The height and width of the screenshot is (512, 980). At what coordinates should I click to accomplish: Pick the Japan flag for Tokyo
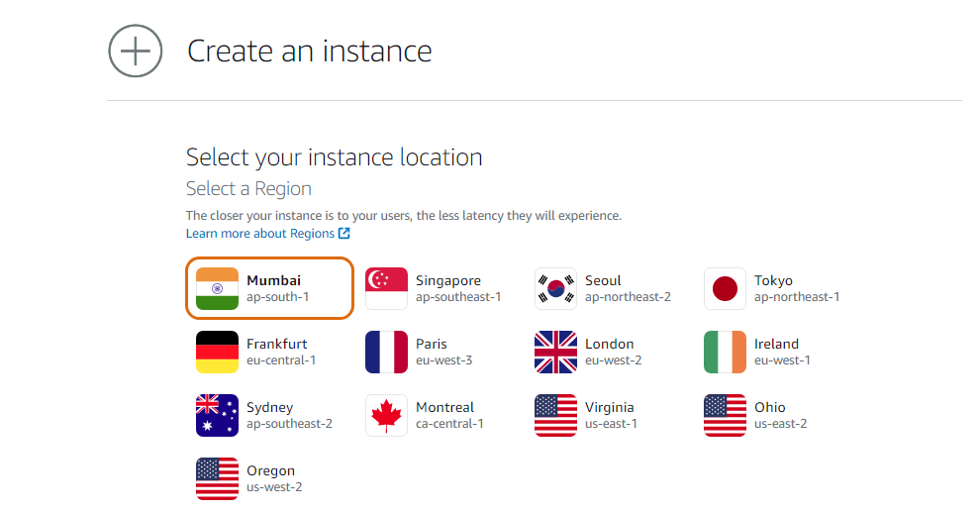[725, 288]
